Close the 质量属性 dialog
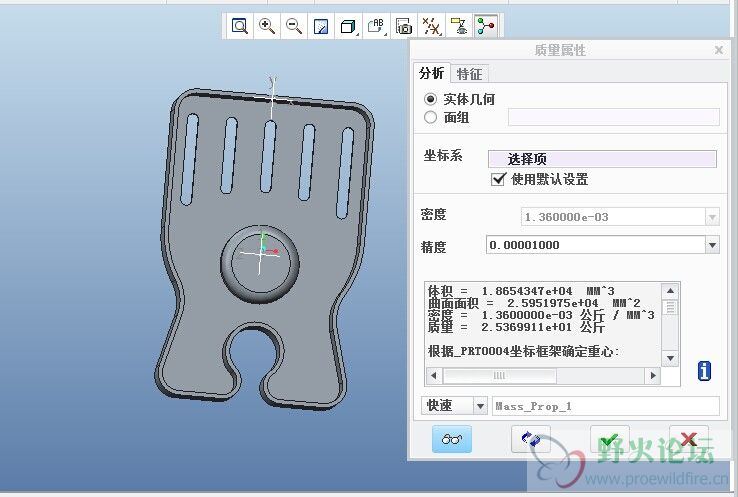 [x=719, y=50]
